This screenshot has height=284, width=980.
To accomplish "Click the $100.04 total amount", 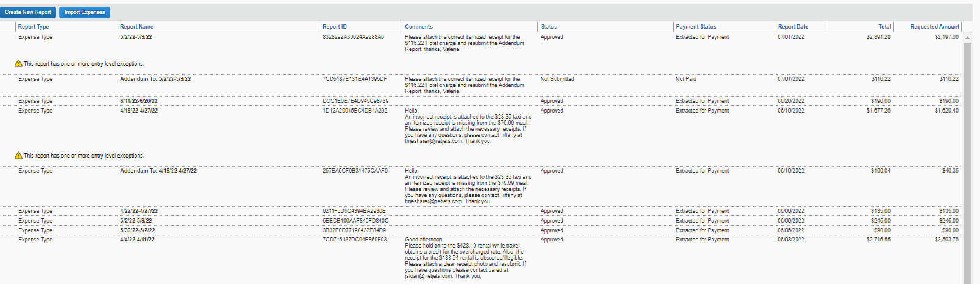I will (x=880, y=171).
